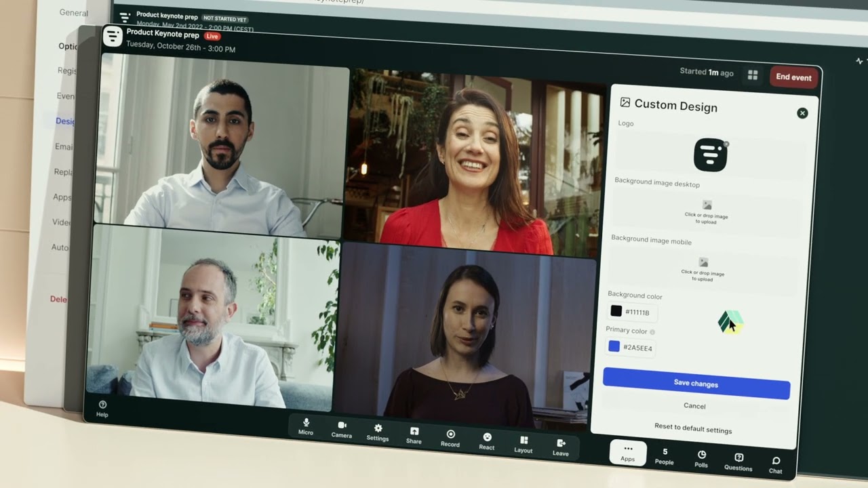Screen dimensions: 868x488
Task: Upload desktop background image drop area
Action: click(x=707, y=212)
